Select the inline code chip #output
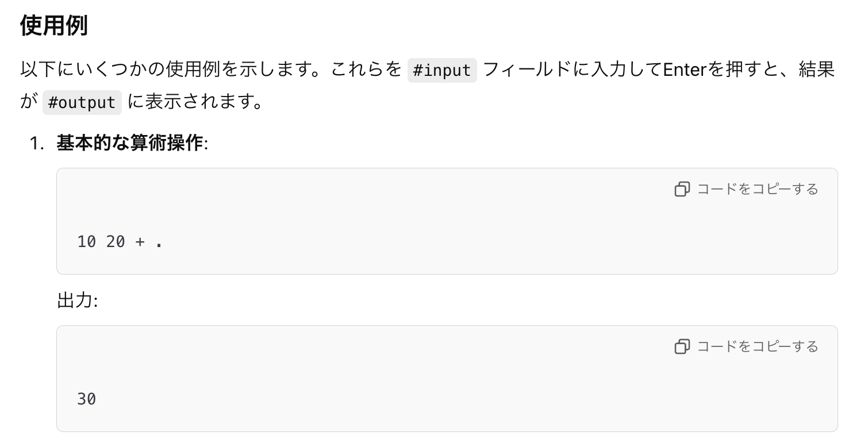868x447 pixels. point(82,102)
